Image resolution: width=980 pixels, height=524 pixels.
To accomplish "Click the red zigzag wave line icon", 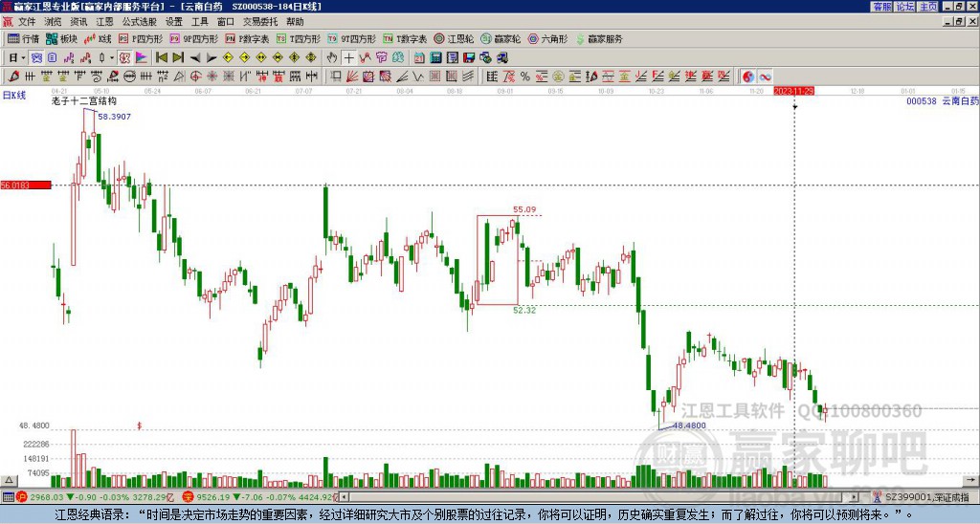I will (x=365, y=57).
